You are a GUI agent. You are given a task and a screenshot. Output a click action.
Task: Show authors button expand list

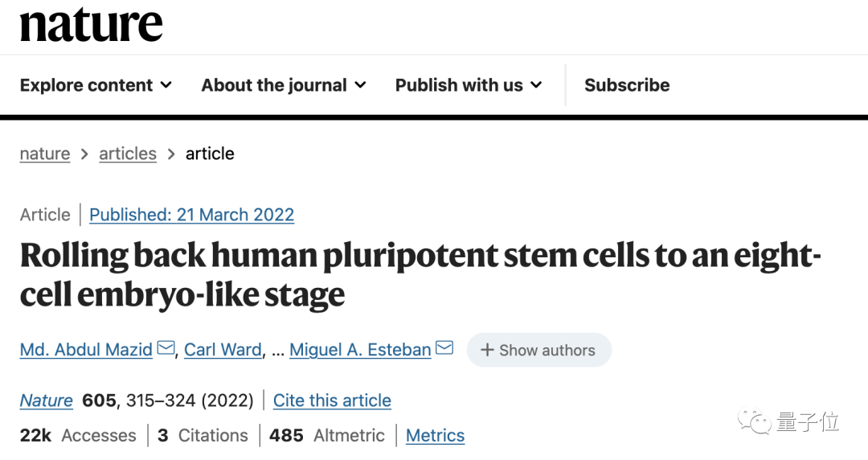pos(539,350)
